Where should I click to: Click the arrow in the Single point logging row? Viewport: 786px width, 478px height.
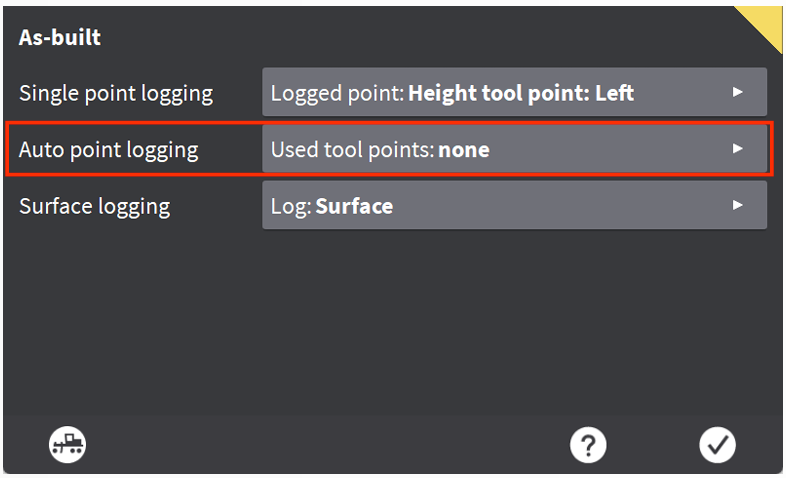click(x=738, y=92)
